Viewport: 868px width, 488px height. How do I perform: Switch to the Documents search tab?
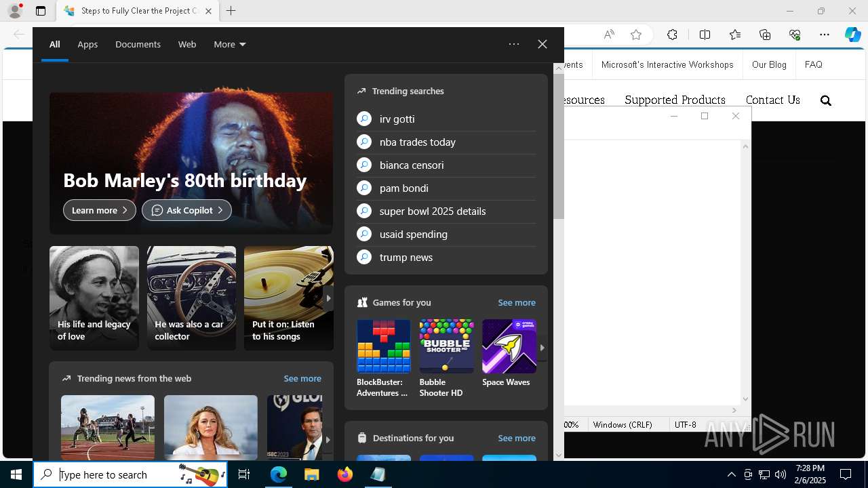(138, 44)
